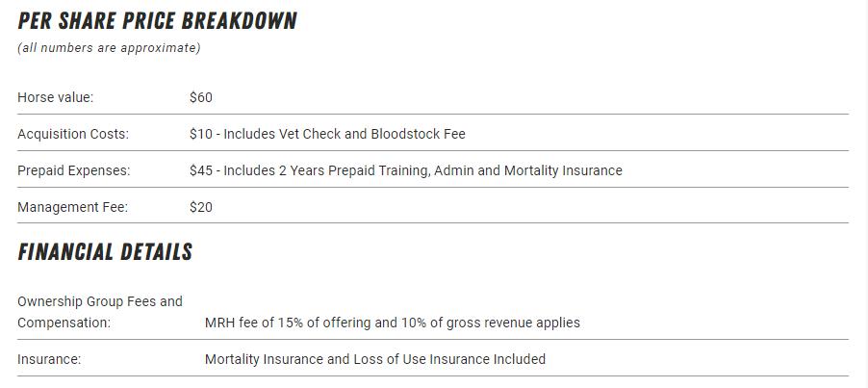868x388 pixels.
Task: Click the words "Bloodstock Fee"
Action: 418,134
